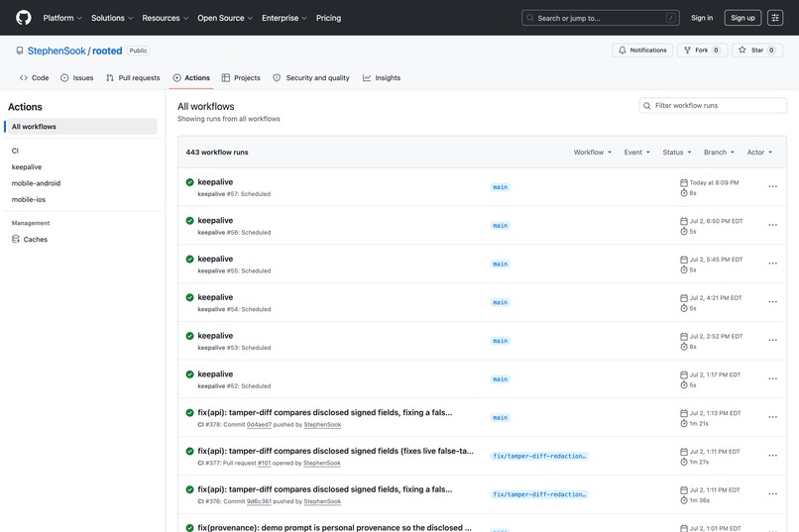This screenshot has width=799, height=532.
Task: Open the Status filter dropdown
Action: [x=677, y=153]
